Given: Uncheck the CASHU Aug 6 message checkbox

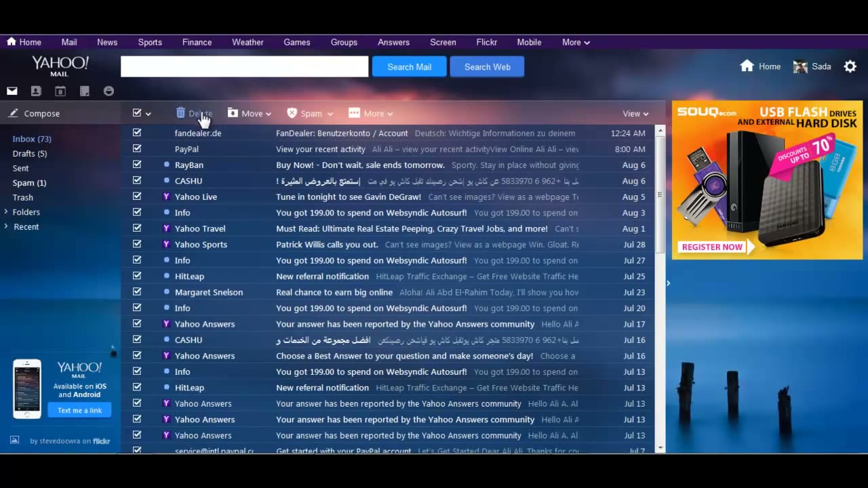Looking at the screenshot, I should (x=137, y=180).
